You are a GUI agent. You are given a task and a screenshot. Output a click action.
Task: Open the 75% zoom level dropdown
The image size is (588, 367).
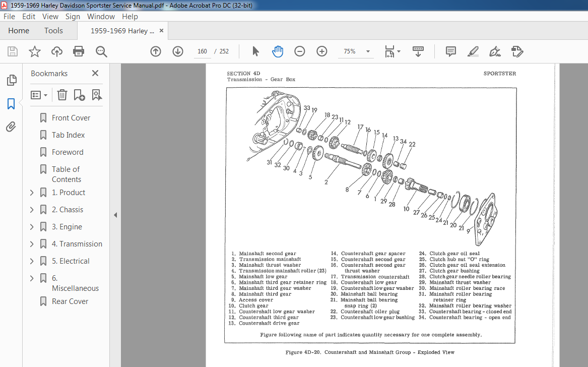368,51
